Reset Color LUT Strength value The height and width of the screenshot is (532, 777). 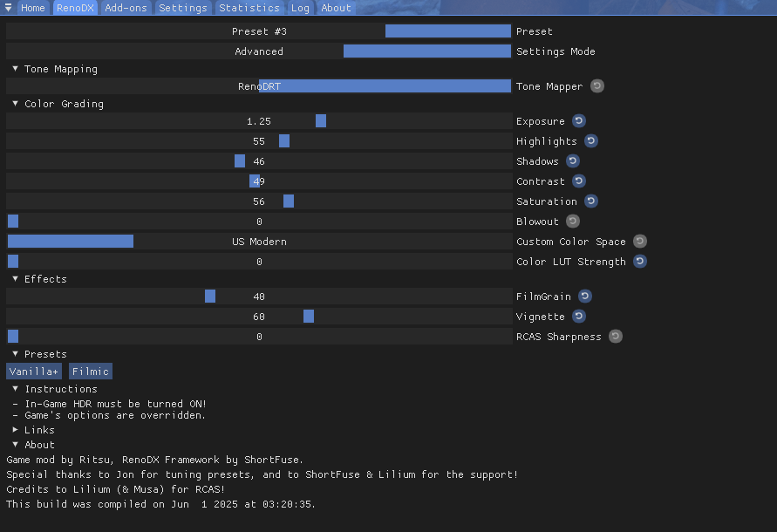pyautogui.click(x=640, y=262)
